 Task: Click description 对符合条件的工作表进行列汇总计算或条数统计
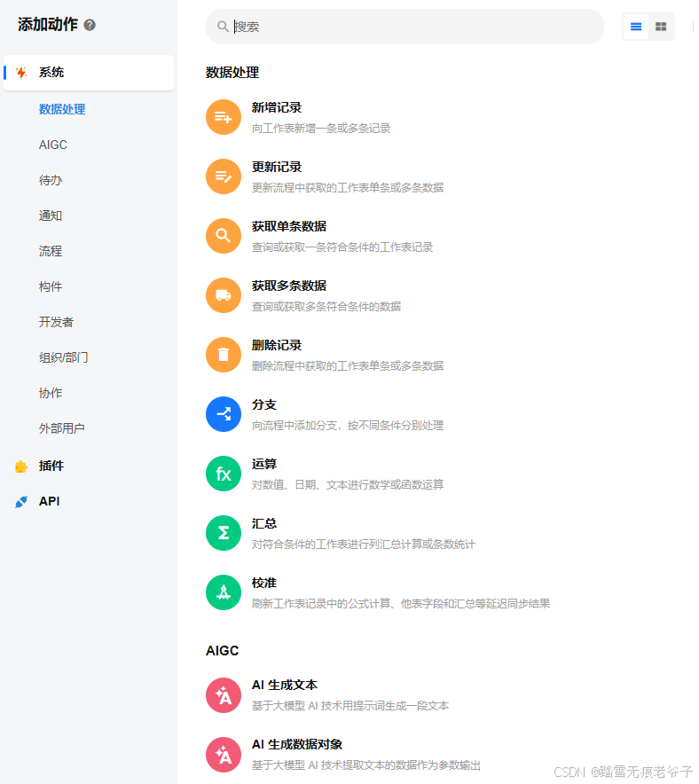364,544
